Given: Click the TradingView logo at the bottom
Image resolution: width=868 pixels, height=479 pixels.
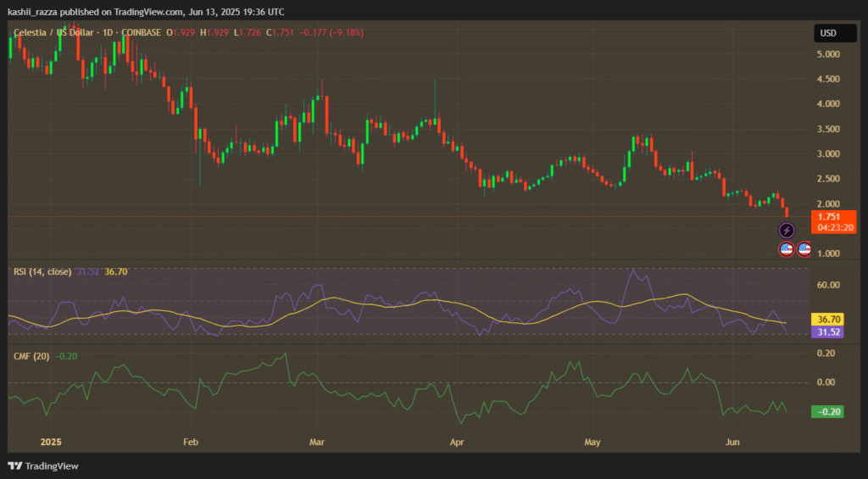Looking at the screenshot, I should point(43,466).
